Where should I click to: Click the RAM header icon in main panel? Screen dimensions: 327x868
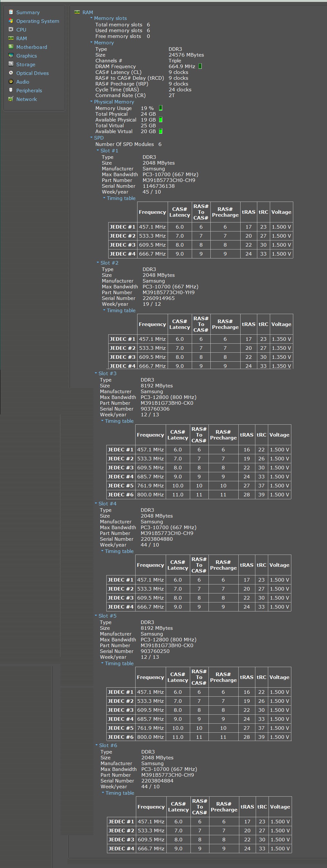pyautogui.click(x=77, y=12)
